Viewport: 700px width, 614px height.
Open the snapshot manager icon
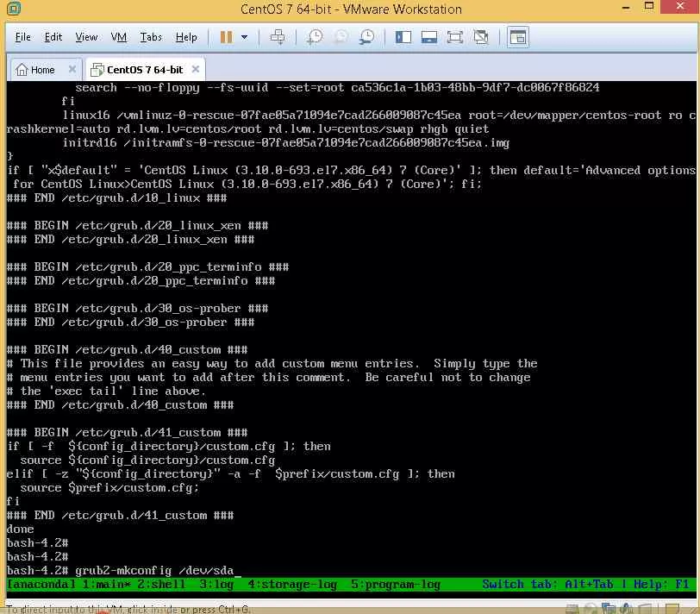367,37
